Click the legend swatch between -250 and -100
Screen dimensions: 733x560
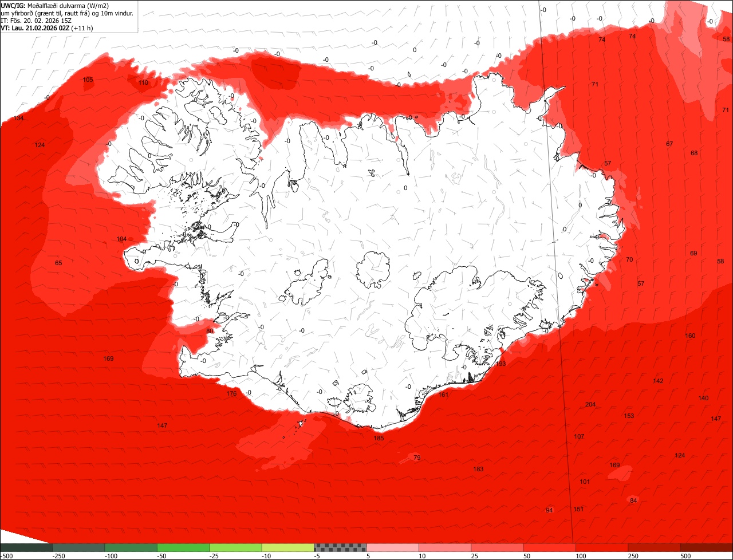(78, 547)
